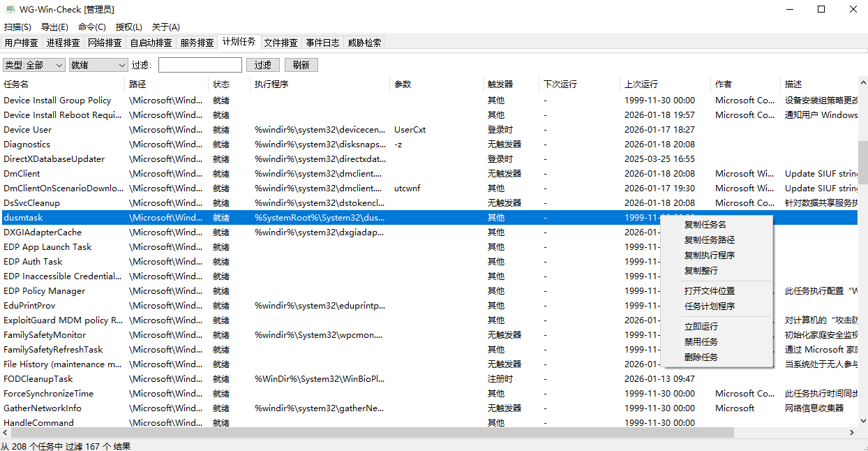Expand the 就绪 status dropdown
The width and height of the screenshot is (868, 451).
pyautogui.click(x=98, y=65)
